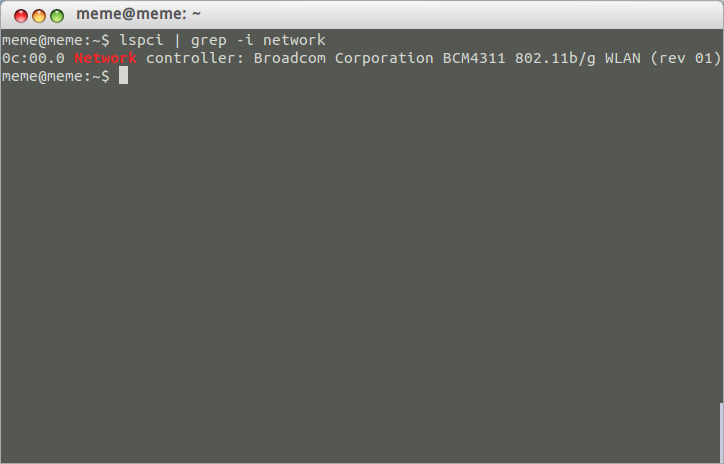
Task: Click the word grep in the command
Action: coord(208,41)
